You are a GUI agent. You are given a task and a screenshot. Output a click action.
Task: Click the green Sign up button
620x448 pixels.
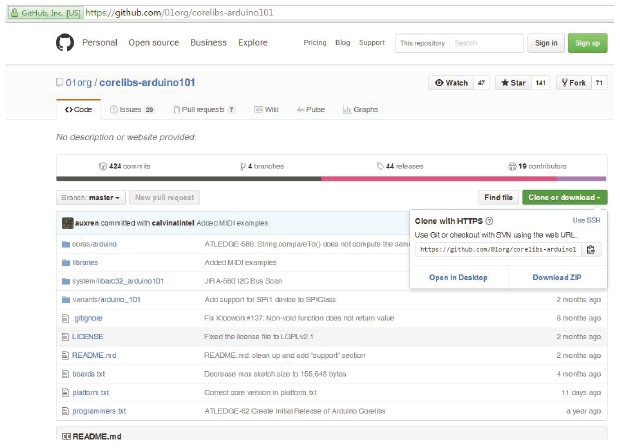point(588,43)
